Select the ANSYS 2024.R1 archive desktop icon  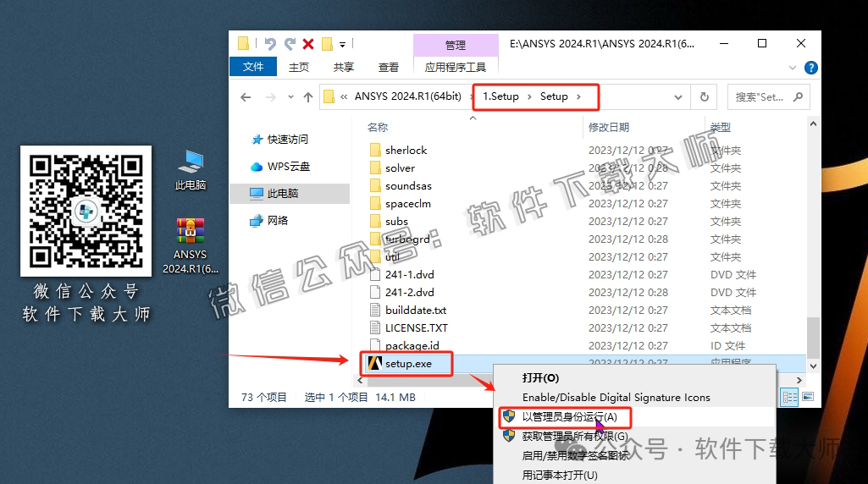(190, 246)
